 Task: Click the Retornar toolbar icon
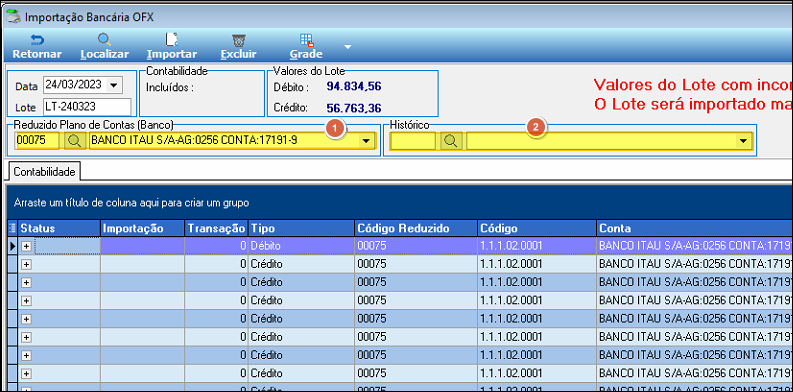click(36, 39)
